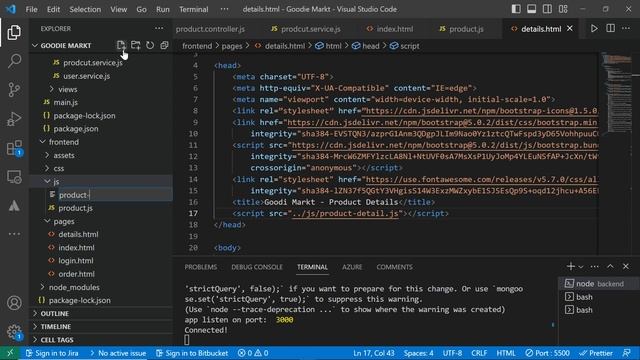
Task: Open order.html in the file tree
Action: tap(76, 274)
